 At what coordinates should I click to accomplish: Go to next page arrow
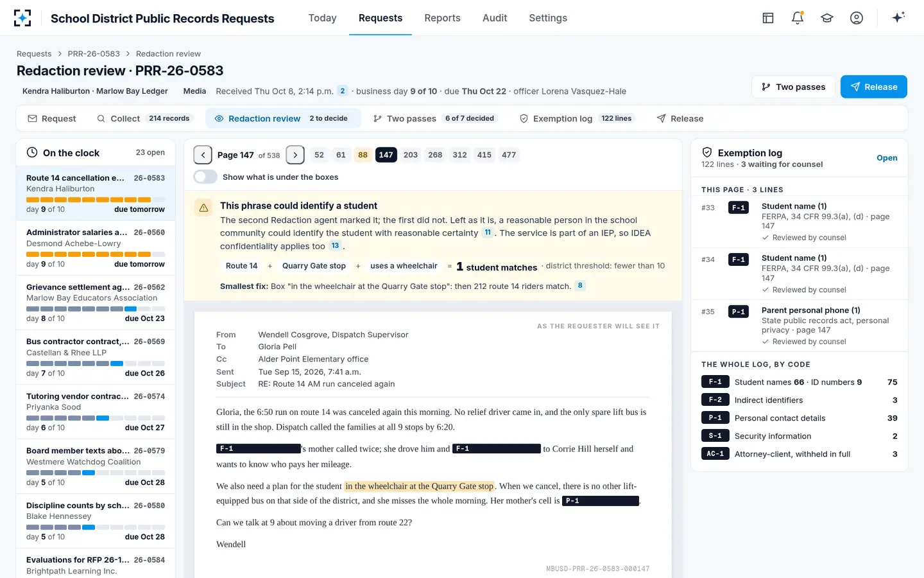pyautogui.click(x=295, y=155)
